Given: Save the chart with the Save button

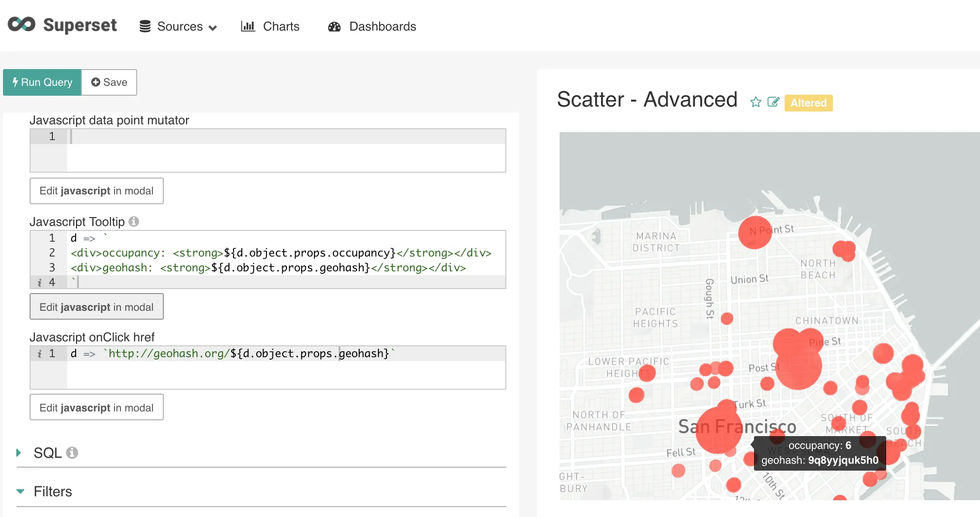Looking at the screenshot, I should [109, 82].
